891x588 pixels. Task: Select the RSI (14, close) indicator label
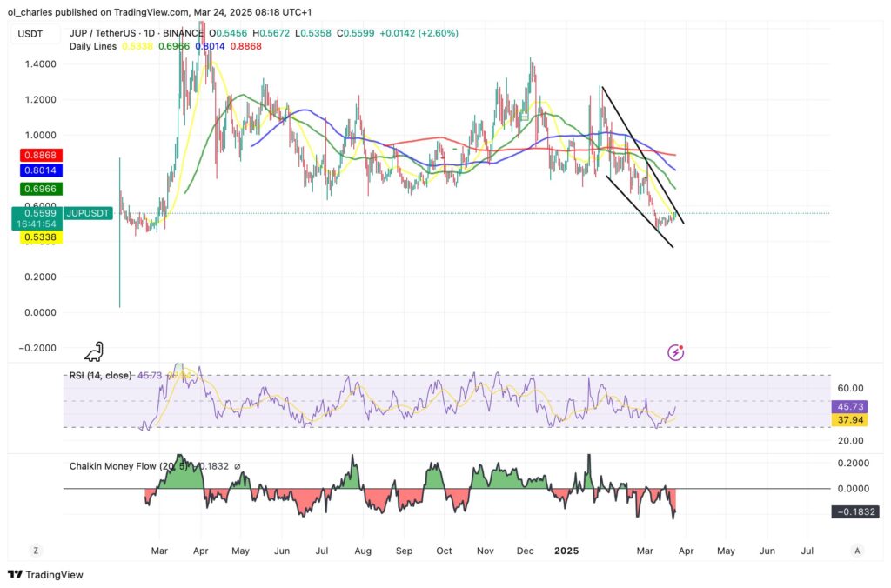pos(101,376)
